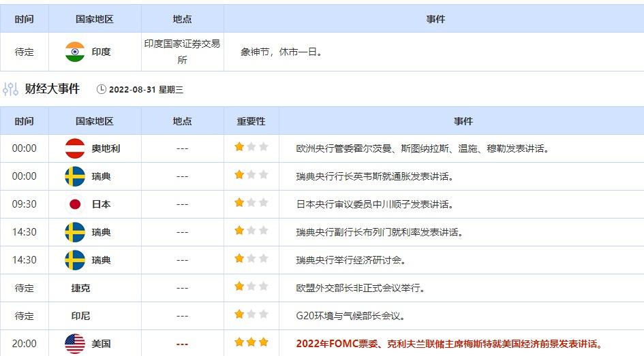Image resolution: width=644 pixels, height=356 pixels.
Task: Click the 印度国家证券交易所 location cell
Action: pos(182,52)
